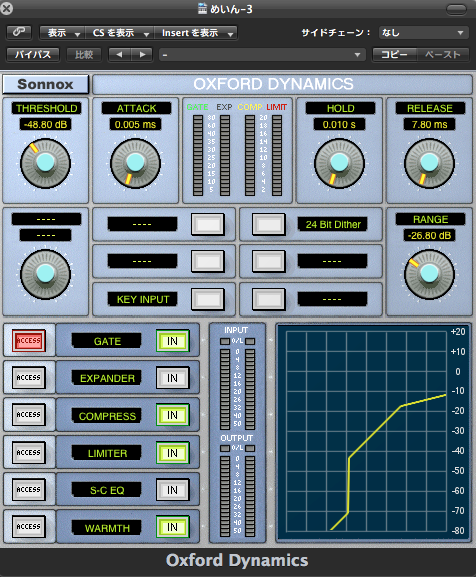Open the preset selector dropdown
The image size is (476, 577).
262,55
